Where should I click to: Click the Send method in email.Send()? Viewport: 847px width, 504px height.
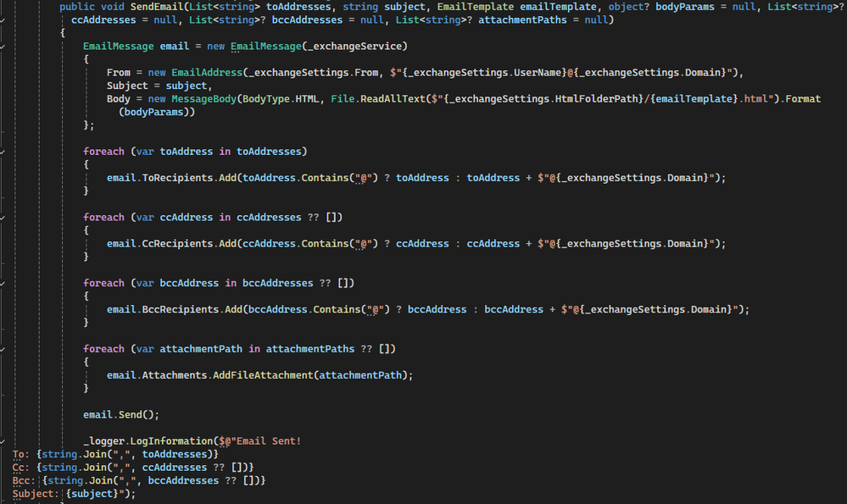tap(131, 415)
